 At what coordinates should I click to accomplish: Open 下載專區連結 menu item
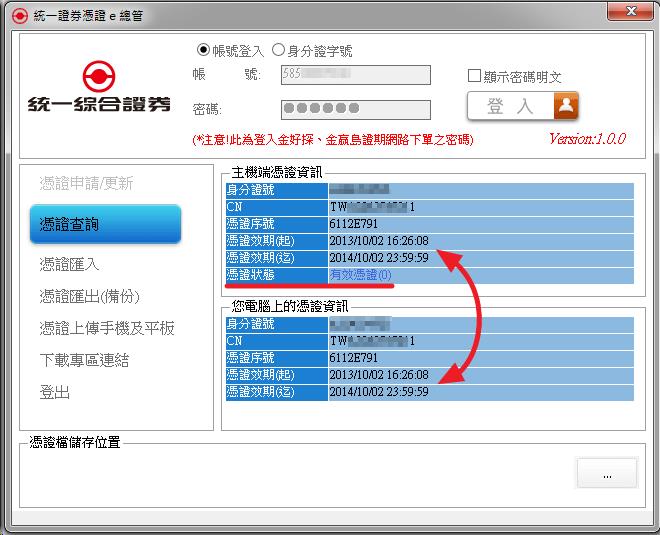click(84, 360)
